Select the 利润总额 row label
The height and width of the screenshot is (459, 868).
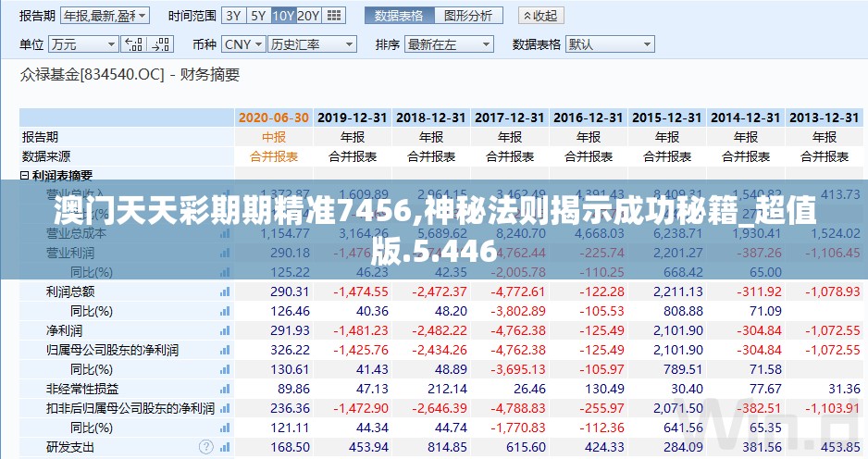pyautogui.click(x=69, y=292)
